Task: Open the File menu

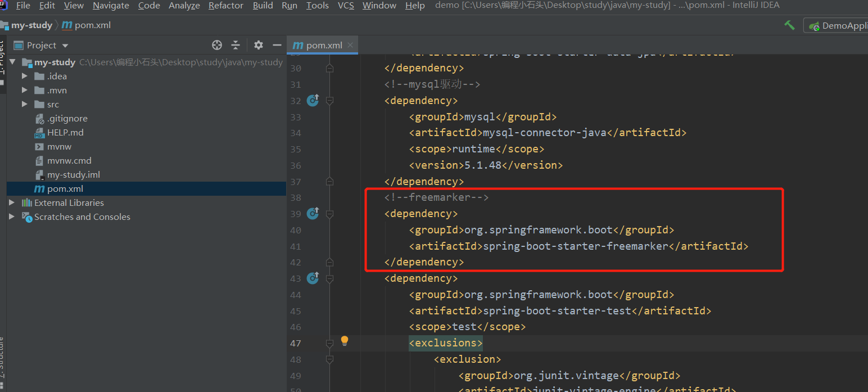Action: point(23,6)
